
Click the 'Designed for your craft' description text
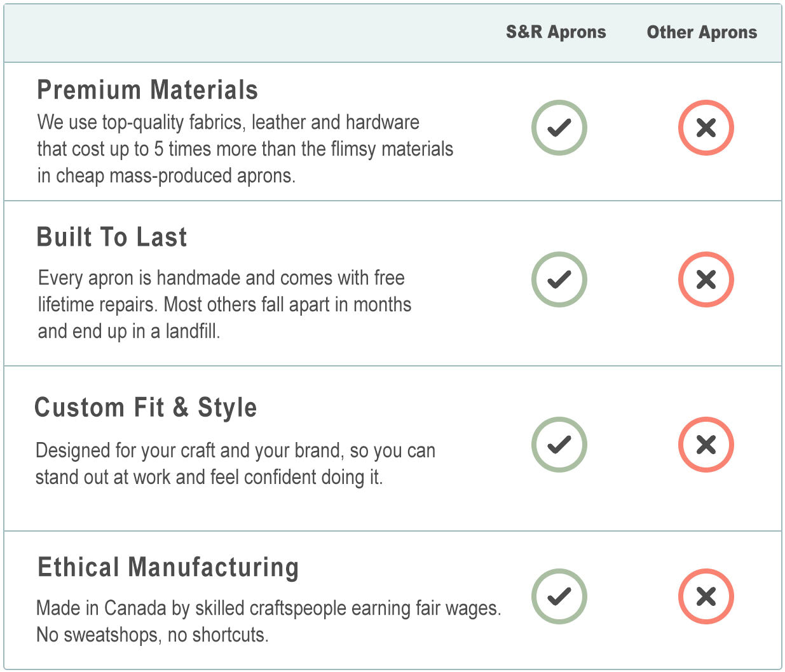pyautogui.click(x=235, y=464)
